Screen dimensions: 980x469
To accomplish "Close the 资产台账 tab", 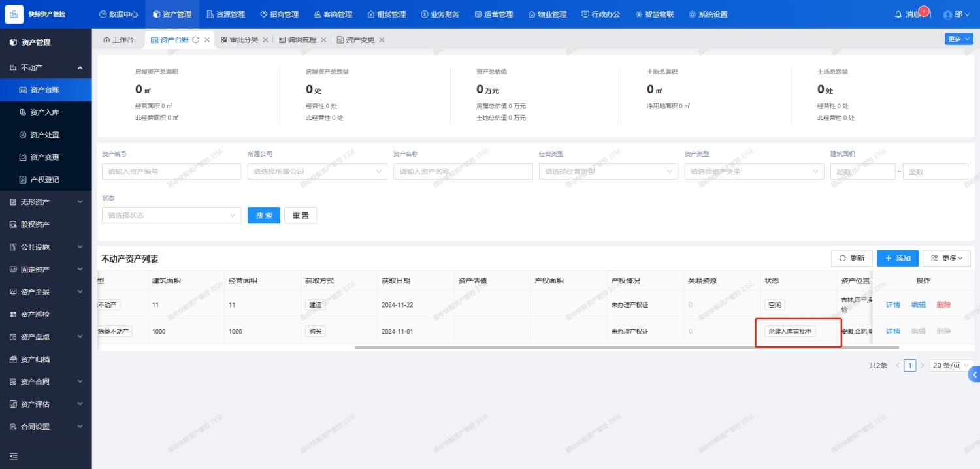I will tap(207, 40).
